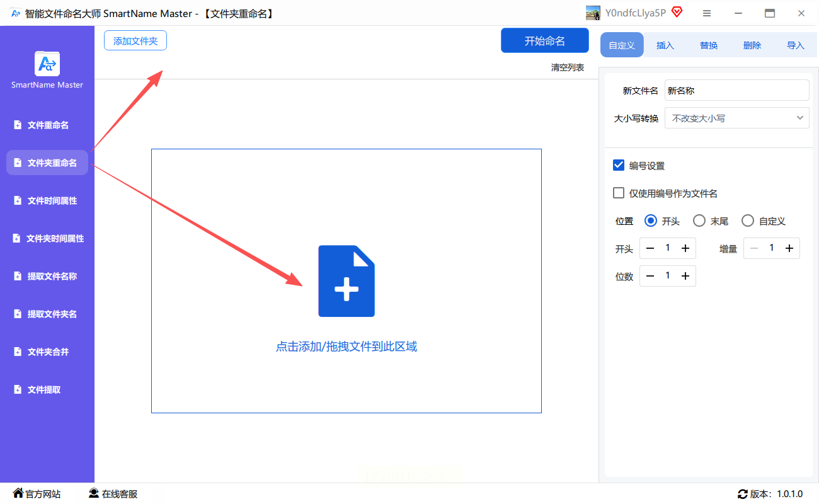Decrease the 增量 value with minus

point(754,248)
